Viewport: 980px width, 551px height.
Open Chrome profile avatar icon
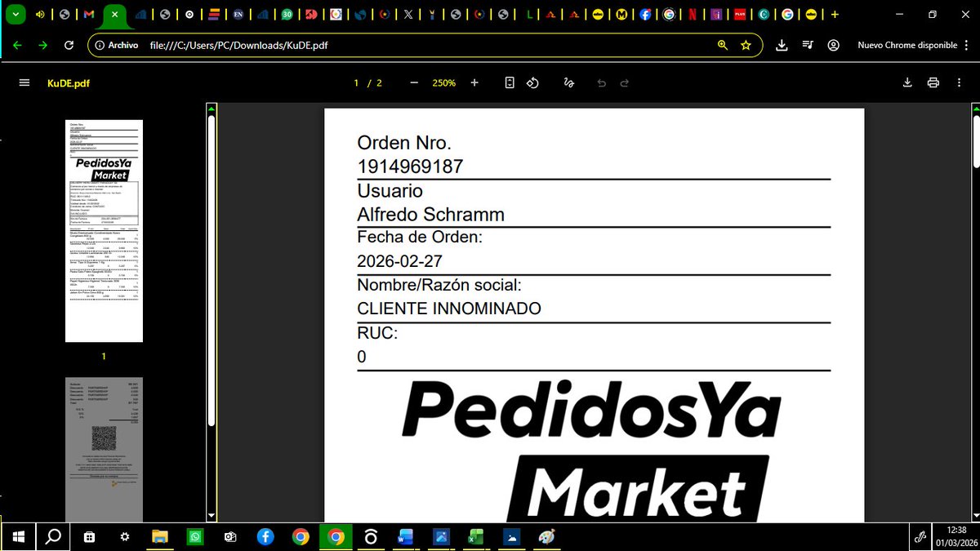834,45
